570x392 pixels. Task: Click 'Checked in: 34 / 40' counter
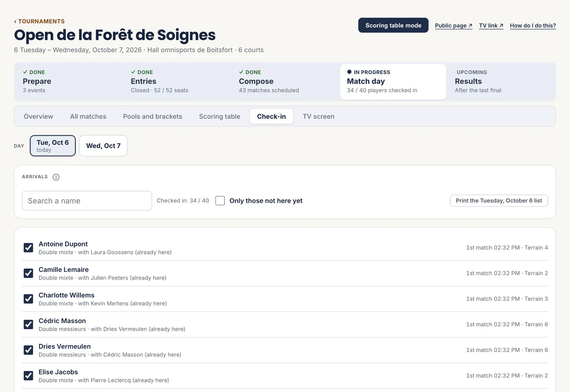tap(183, 201)
